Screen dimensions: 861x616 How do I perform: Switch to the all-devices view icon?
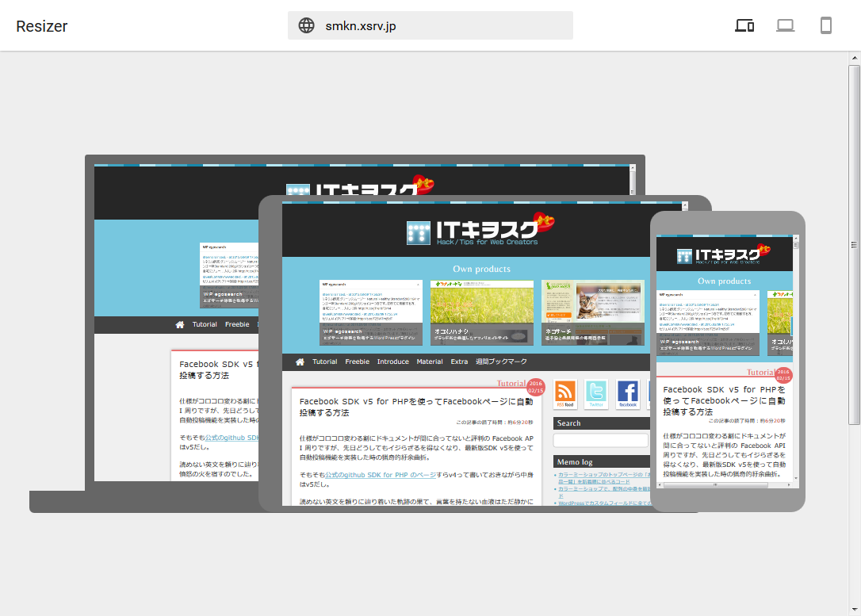[x=744, y=25]
